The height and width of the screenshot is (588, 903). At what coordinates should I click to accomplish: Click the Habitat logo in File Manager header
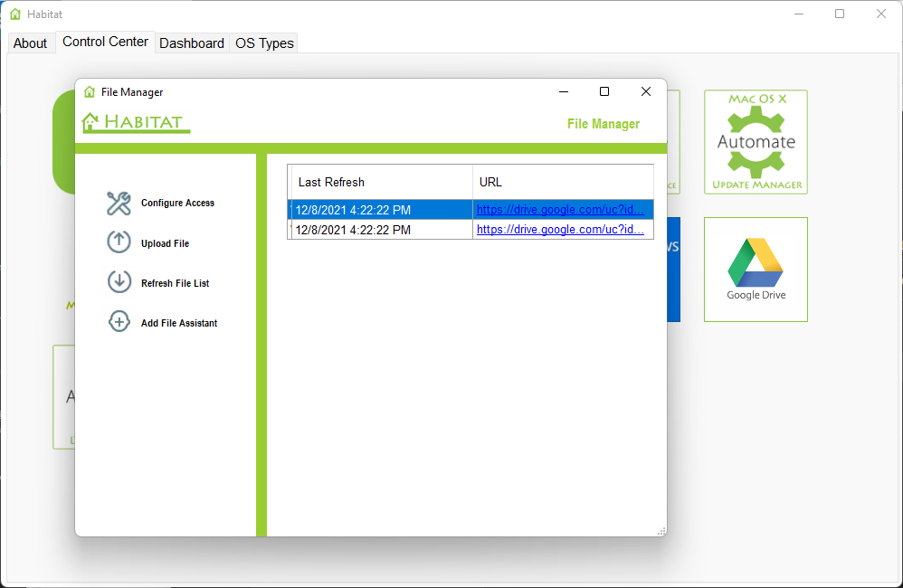pyautogui.click(x=136, y=122)
